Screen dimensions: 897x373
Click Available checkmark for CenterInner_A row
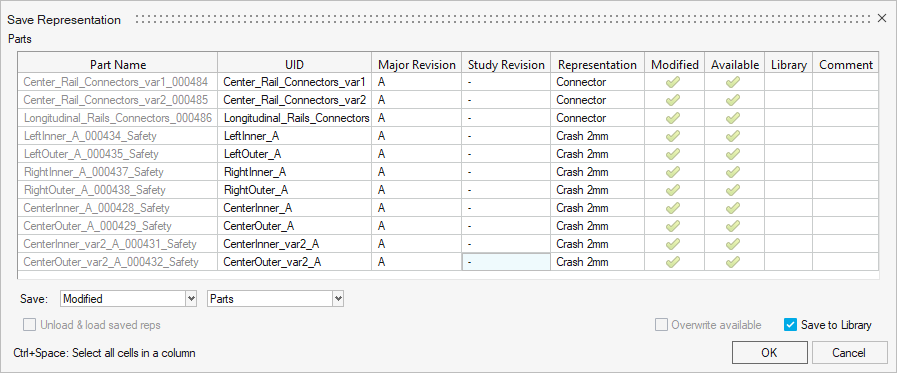click(x=733, y=208)
